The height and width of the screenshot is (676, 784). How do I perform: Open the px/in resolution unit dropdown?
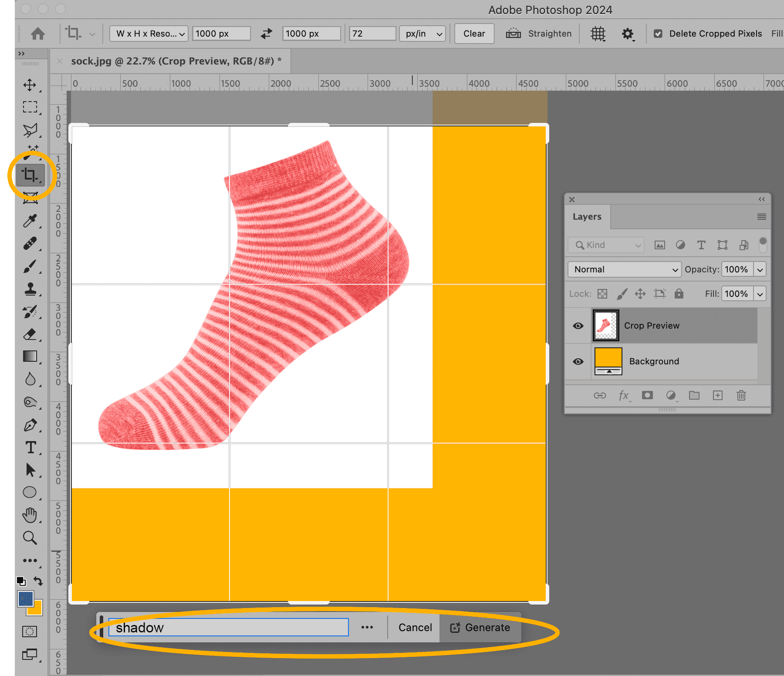click(x=422, y=34)
